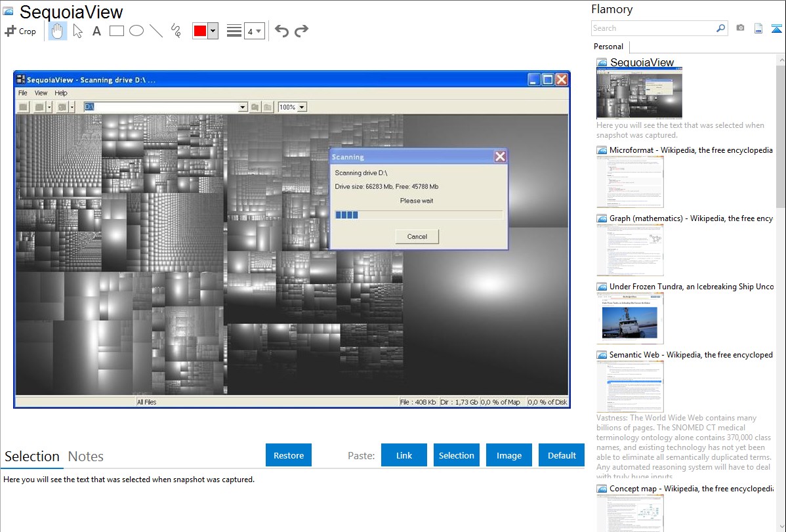Switch to the Notes tab
The width and height of the screenshot is (786, 532).
click(86, 457)
